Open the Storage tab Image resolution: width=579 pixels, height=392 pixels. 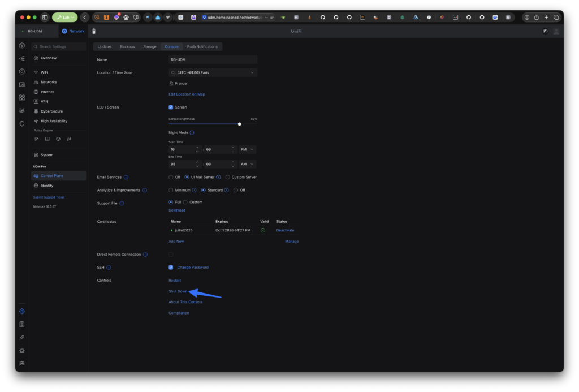pos(149,46)
